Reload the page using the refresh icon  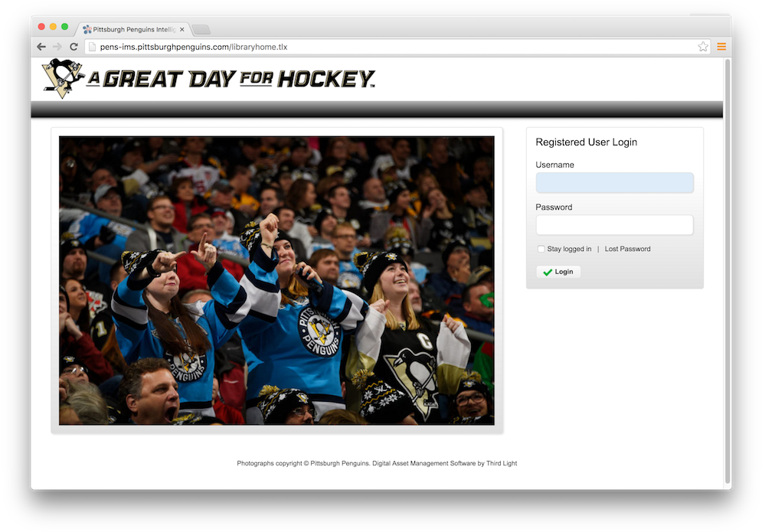pyautogui.click(x=74, y=46)
